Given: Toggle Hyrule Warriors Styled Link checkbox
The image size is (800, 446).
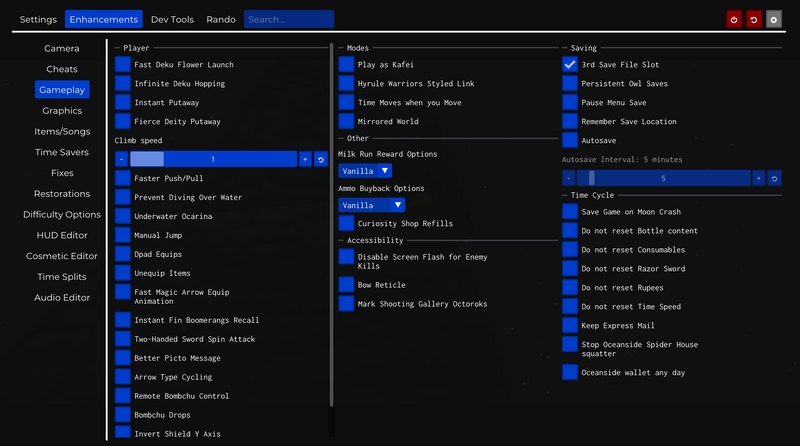Looking at the screenshot, I should click(346, 83).
